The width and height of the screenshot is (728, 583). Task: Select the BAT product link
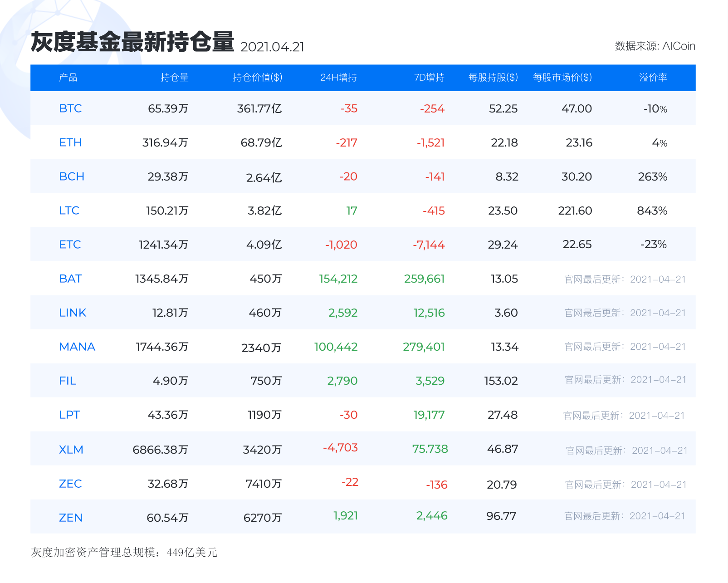[x=70, y=278]
